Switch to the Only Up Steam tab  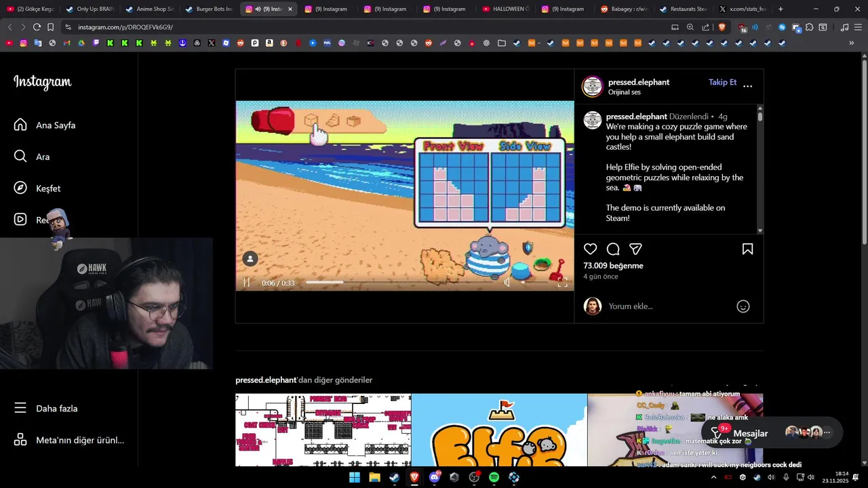coord(90,9)
